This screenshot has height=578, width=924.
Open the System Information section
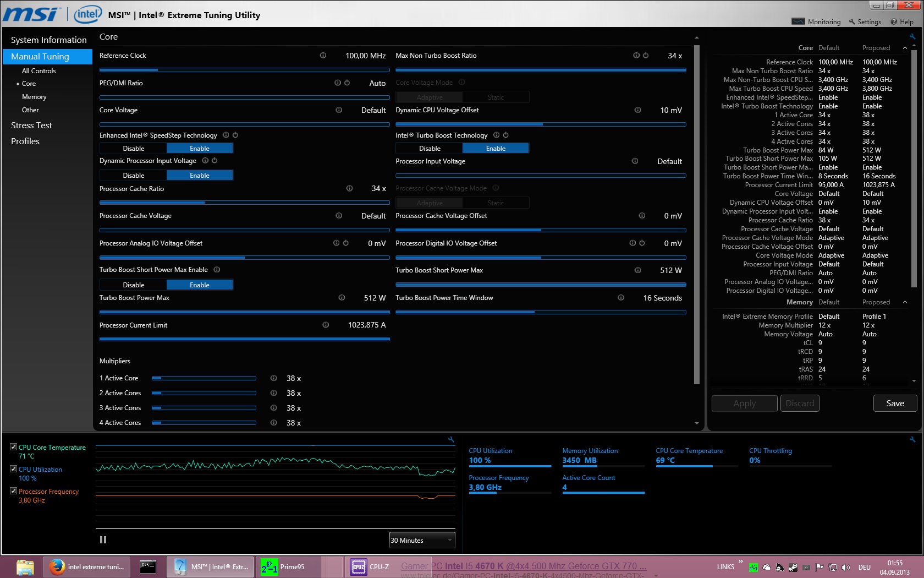tap(48, 40)
